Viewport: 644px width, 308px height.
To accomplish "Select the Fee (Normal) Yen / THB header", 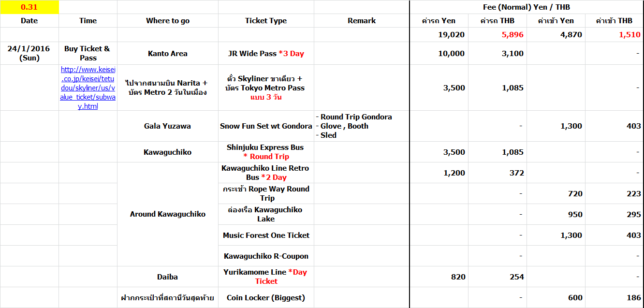I will click(527, 7).
